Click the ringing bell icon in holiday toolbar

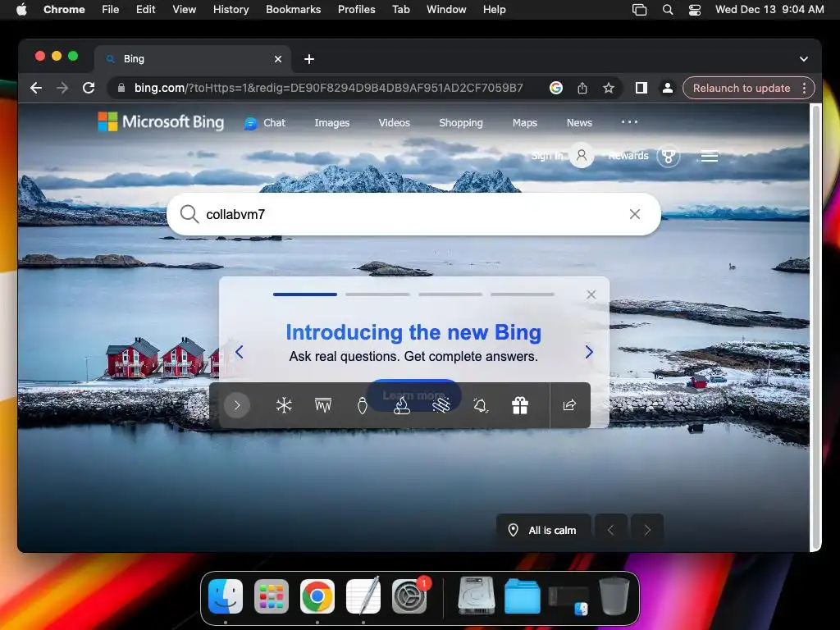click(x=481, y=405)
